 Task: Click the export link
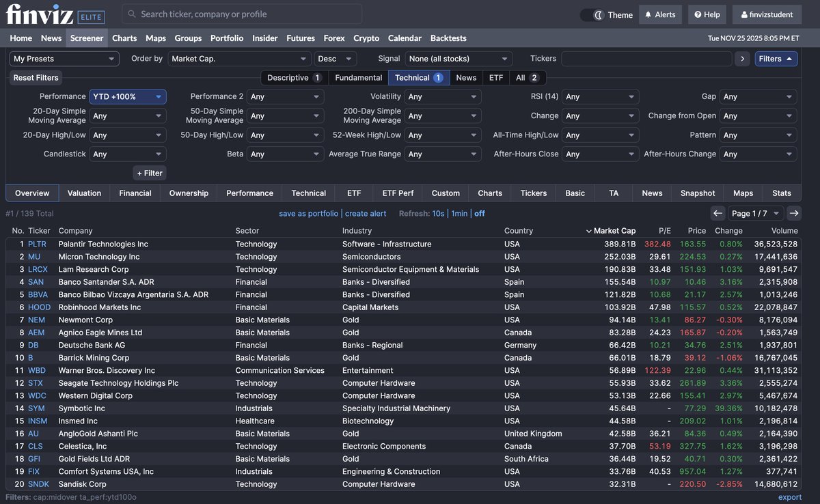[x=790, y=497]
